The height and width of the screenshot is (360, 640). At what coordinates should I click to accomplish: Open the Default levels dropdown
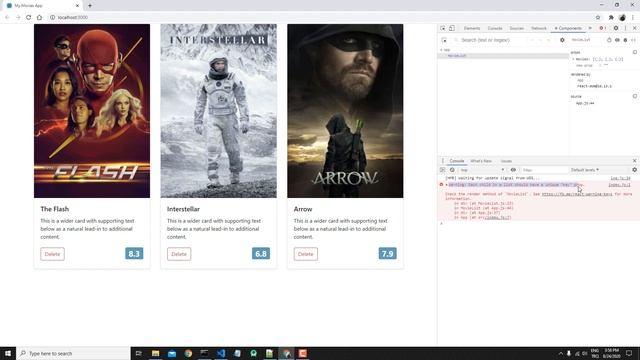584,170
